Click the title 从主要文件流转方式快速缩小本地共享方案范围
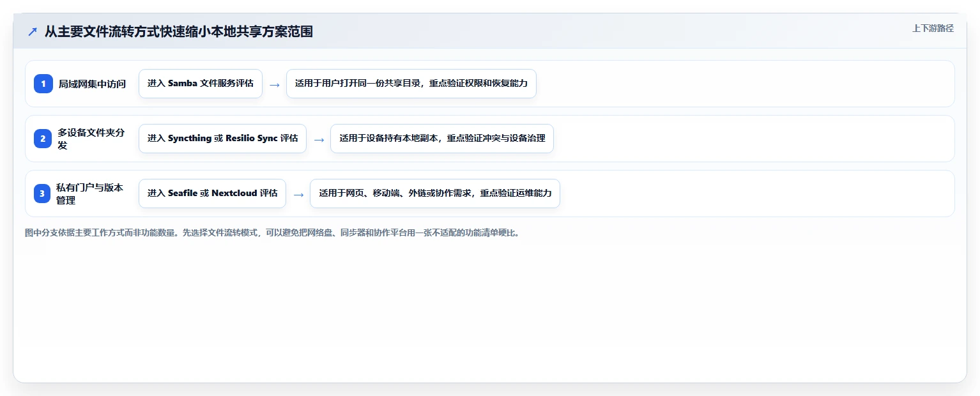The image size is (980, 396). click(179, 31)
